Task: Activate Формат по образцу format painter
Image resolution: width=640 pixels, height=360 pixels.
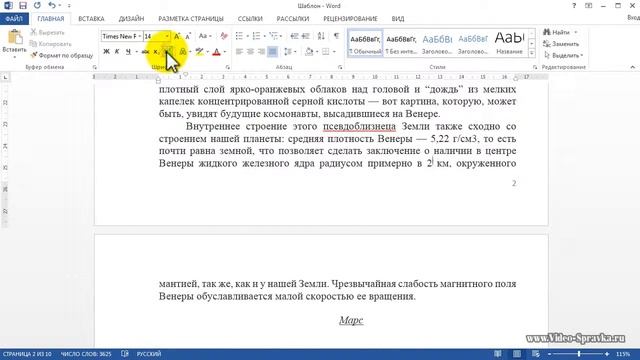Action: [x=62, y=55]
